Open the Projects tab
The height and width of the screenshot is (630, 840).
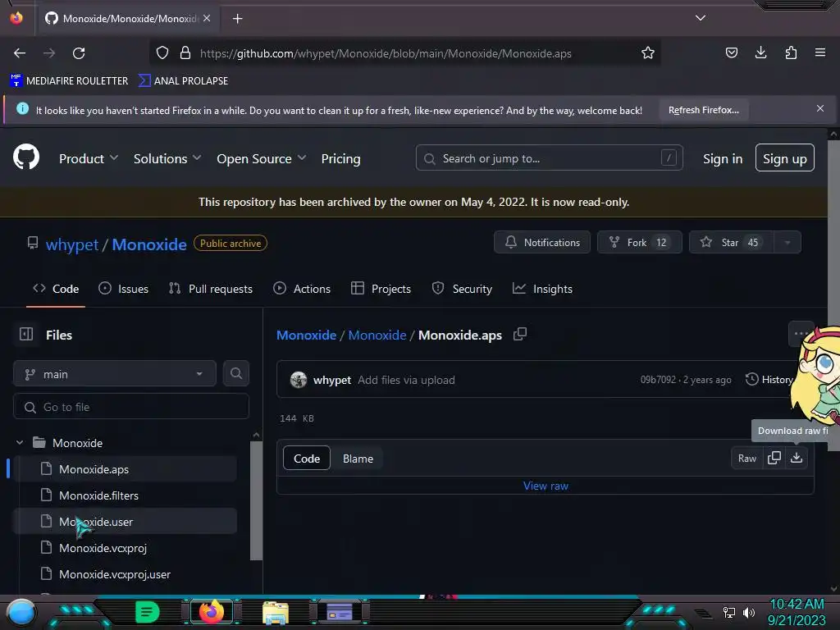pyautogui.click(x=381, y=289)
